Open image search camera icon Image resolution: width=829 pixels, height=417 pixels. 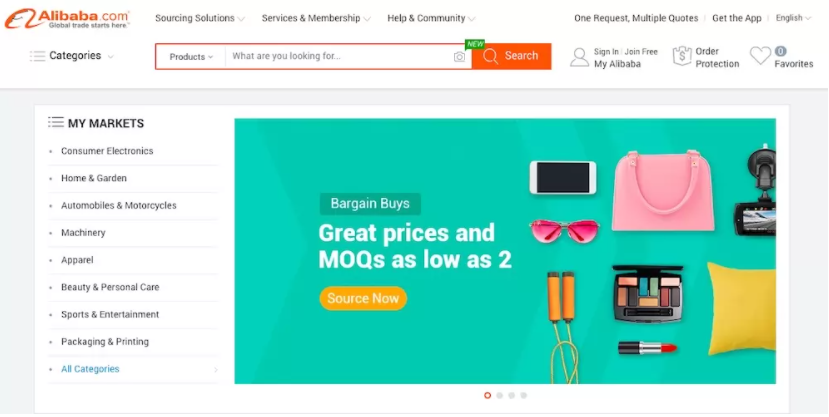[459, 57]
